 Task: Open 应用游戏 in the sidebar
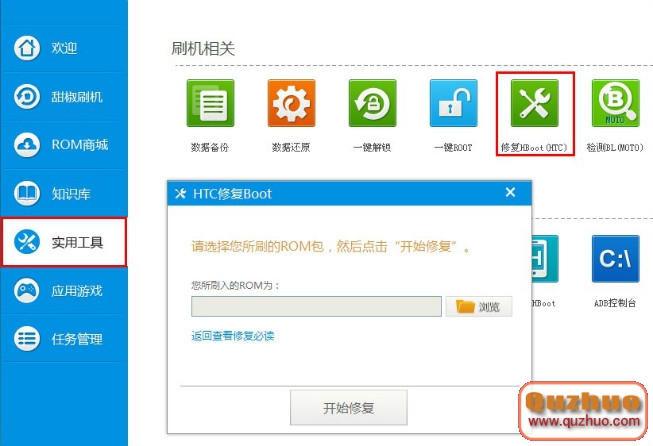[64, 291]
